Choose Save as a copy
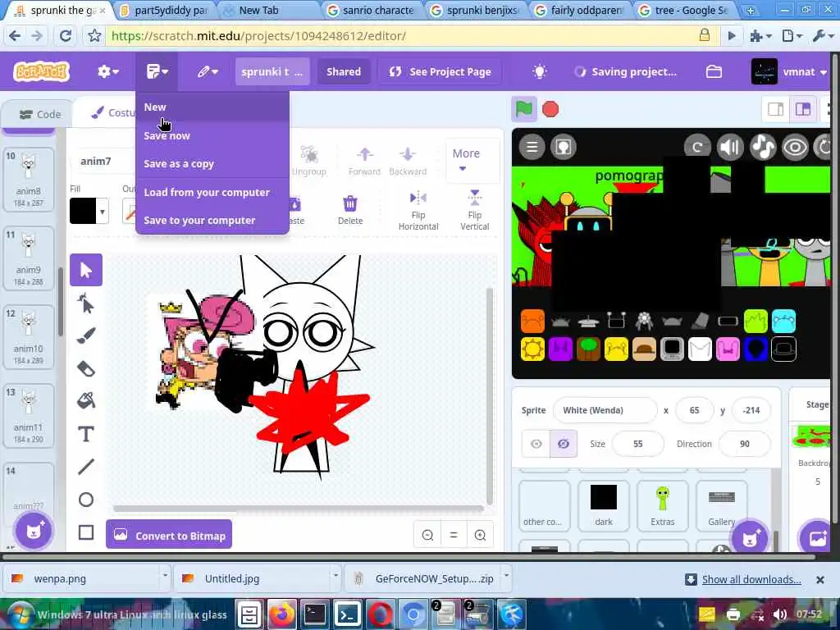 (212, 164)
